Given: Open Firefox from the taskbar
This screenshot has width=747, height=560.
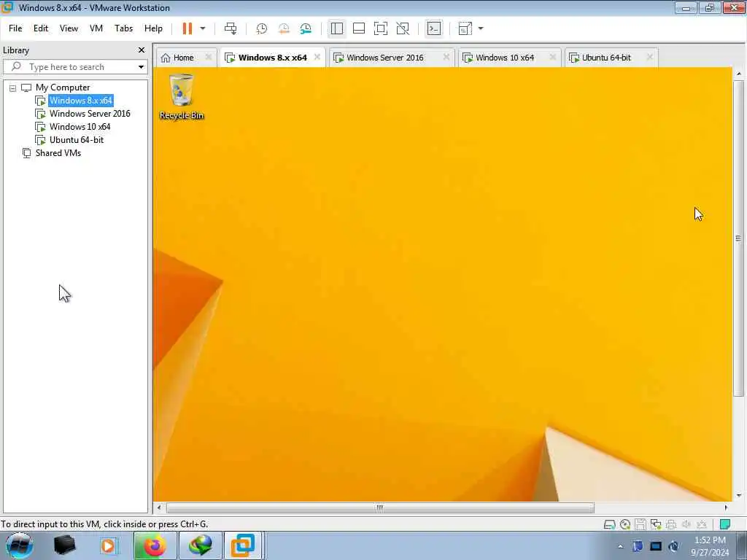Looking at the screenshot, I should tap(155, 545).
